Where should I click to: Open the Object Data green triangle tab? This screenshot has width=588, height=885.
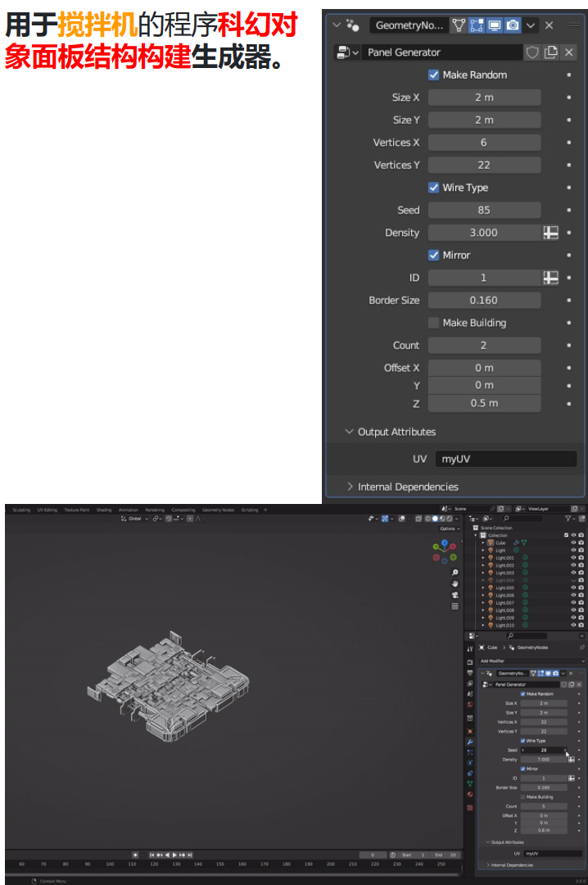click(x=469, y=784)
